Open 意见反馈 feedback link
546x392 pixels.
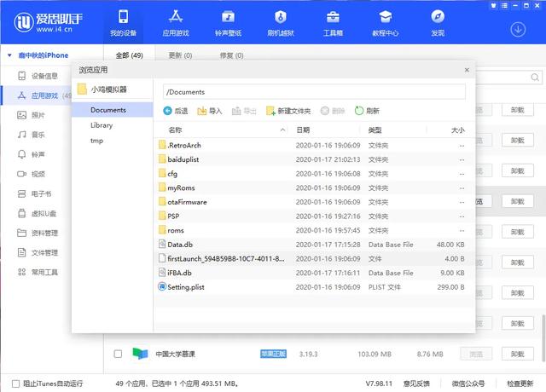click(x=416, y=383)
